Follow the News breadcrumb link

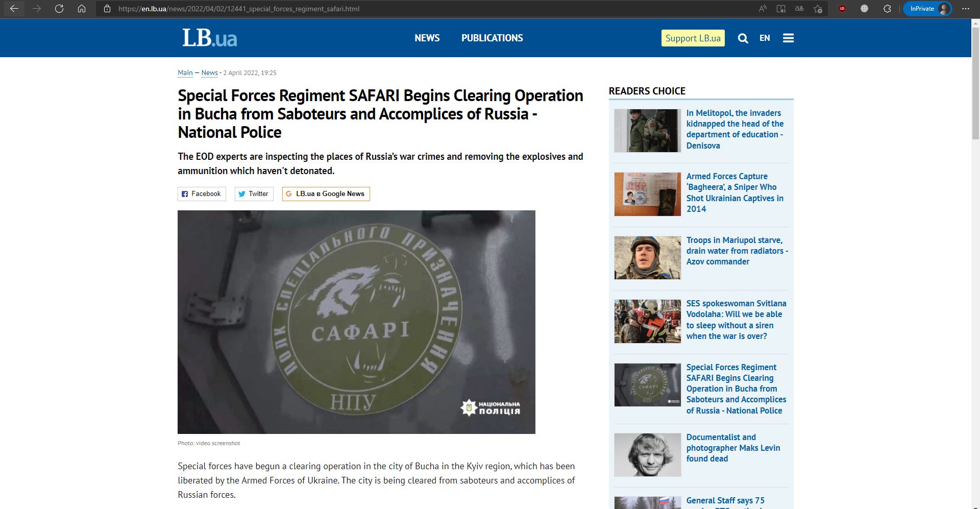pyautogui.click(x=209, y=73)
